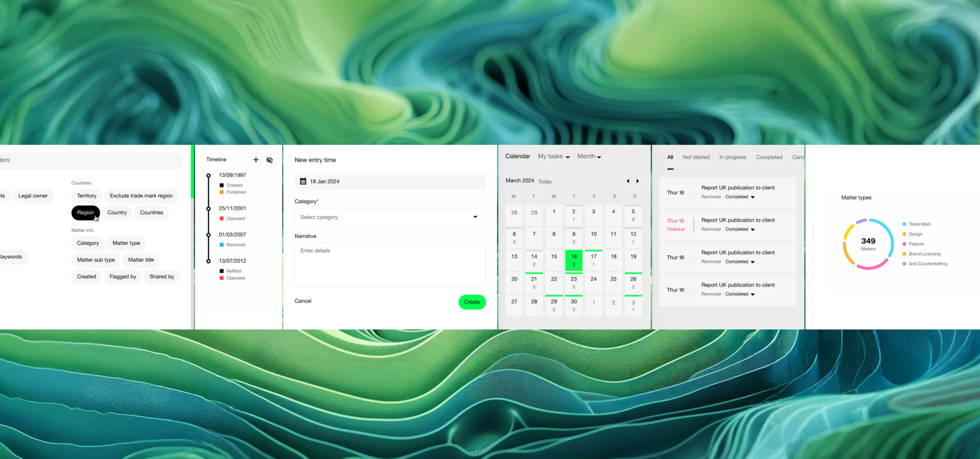Open the Select category dropdown

coord(390,217)
